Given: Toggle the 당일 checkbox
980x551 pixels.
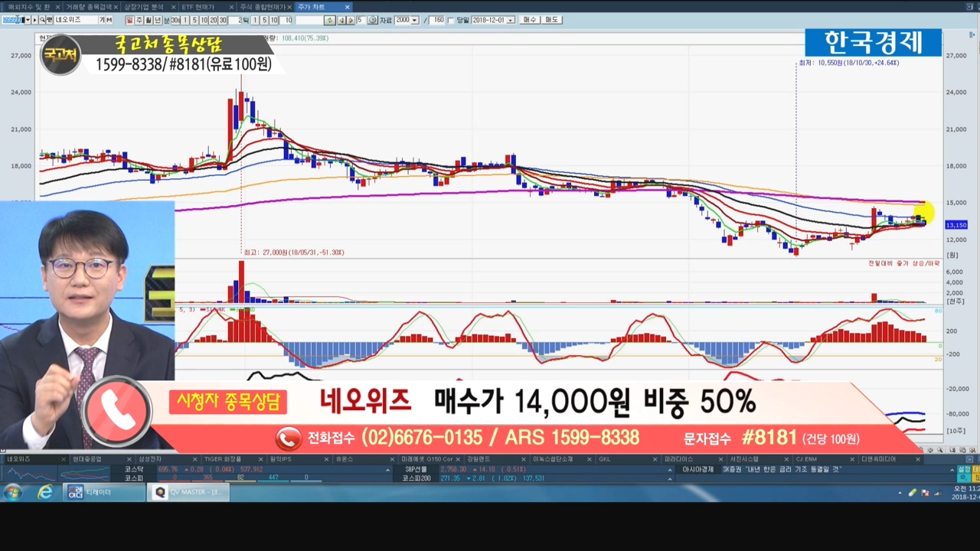Looking at the screenshot, I should [450, 20].
